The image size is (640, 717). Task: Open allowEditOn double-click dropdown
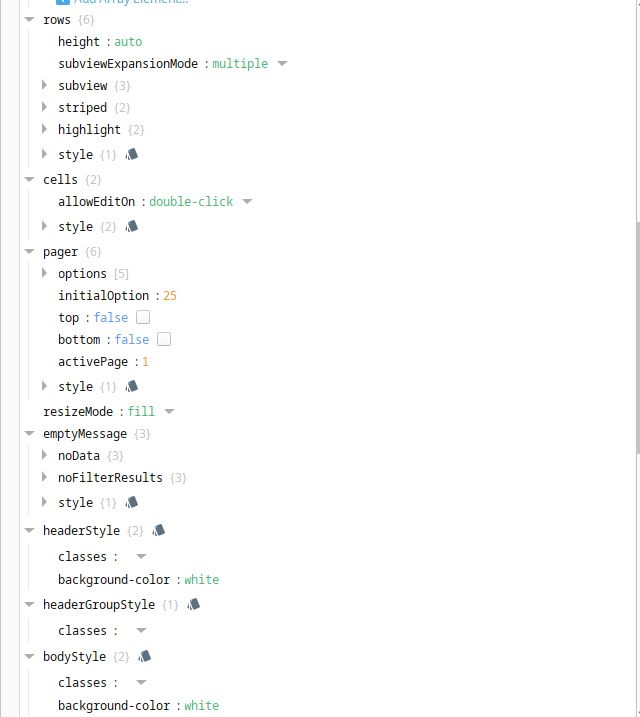(247, 202)
